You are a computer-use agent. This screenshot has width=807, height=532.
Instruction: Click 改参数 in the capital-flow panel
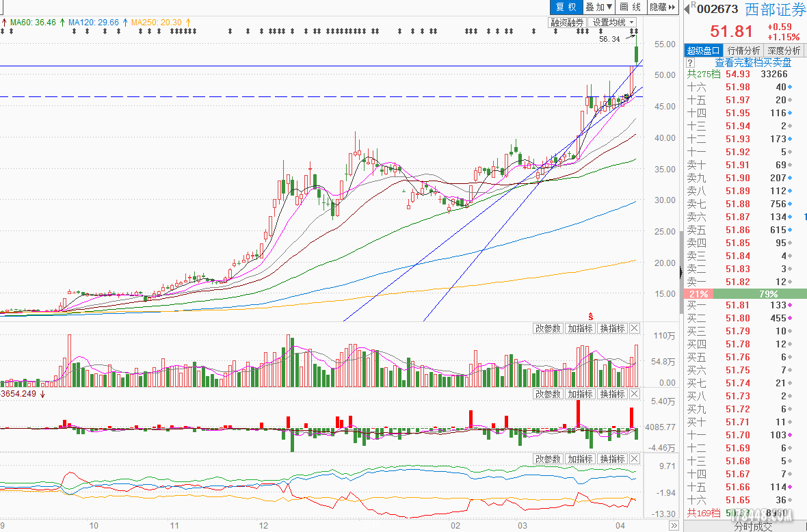[548, 394]
